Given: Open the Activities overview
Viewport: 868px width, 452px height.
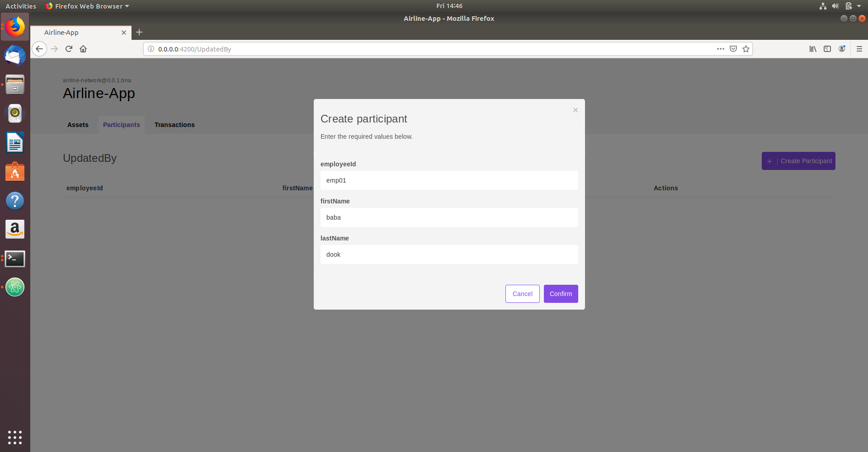Looking at the screenshot, I should 21,6.
